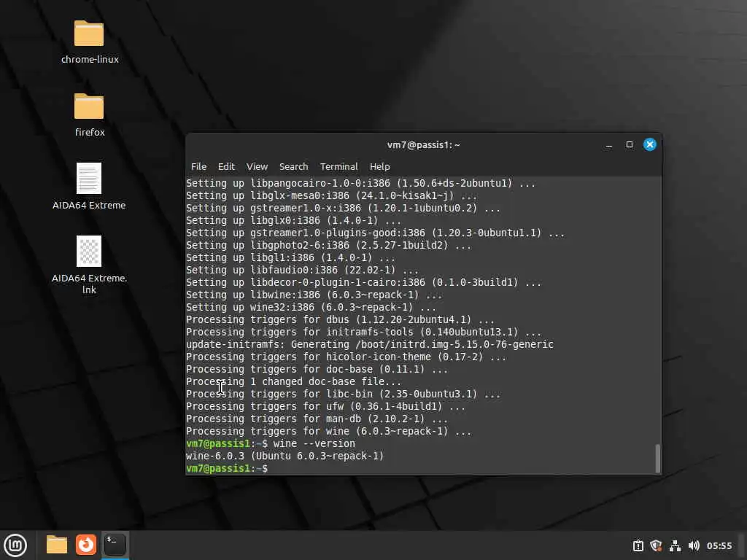Open the Help menu in the terminal

[379, 167]
